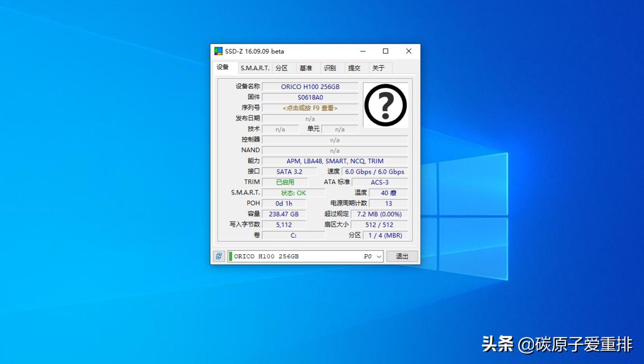Click the 温度 40 degrees field
644x364 pixels.
387,192
